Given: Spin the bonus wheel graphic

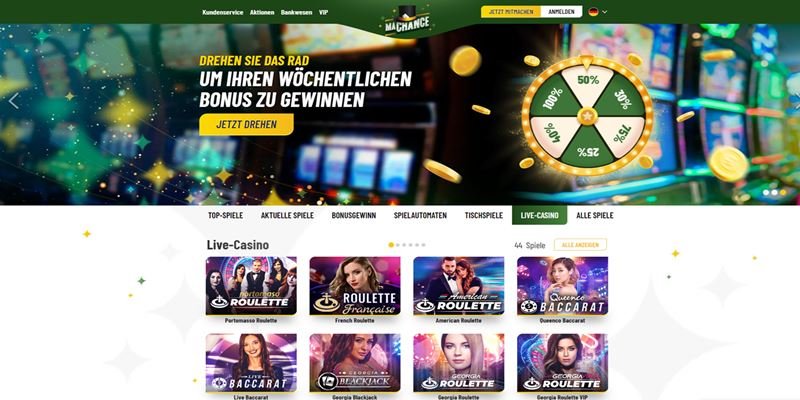Looking at the screenshot, I should pos(587,116).
